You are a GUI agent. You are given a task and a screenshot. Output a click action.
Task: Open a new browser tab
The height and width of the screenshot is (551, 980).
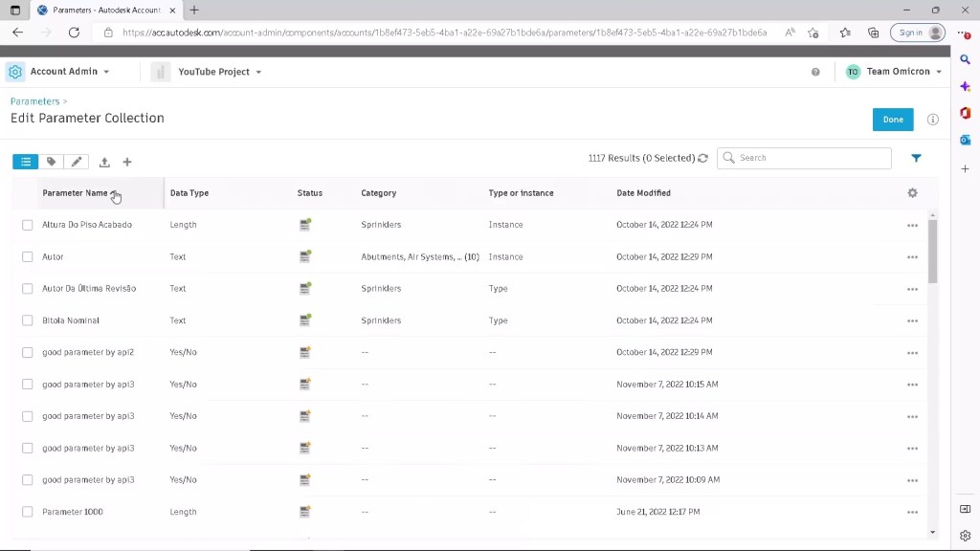click(194, 10)
